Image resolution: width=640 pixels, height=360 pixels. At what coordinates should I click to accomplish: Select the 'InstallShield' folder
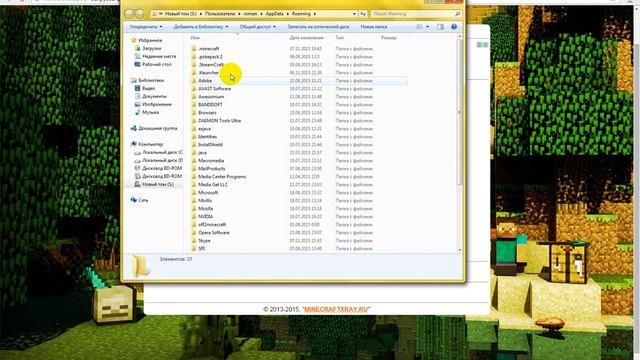coord(210,144)
